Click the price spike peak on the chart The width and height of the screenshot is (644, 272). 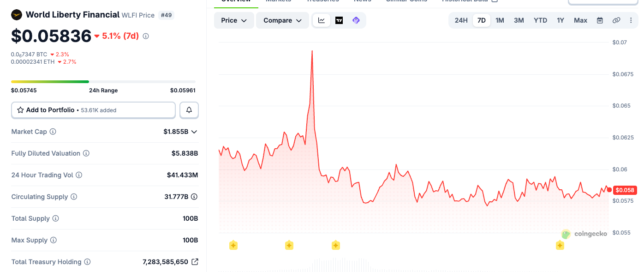[x=312, y=51]
